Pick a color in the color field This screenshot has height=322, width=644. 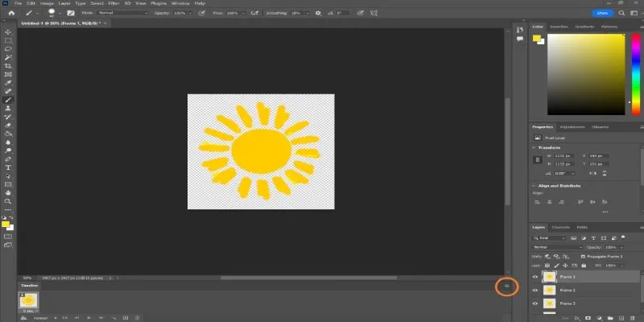586,74
